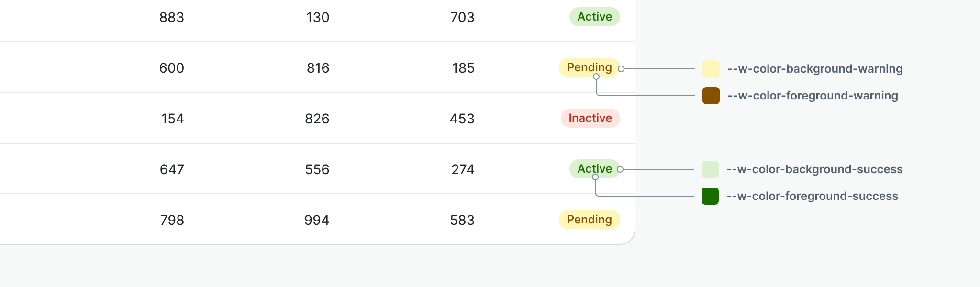Click the --w-color-foreground-warning token label
Screen dimensions: 980x287
812,96
